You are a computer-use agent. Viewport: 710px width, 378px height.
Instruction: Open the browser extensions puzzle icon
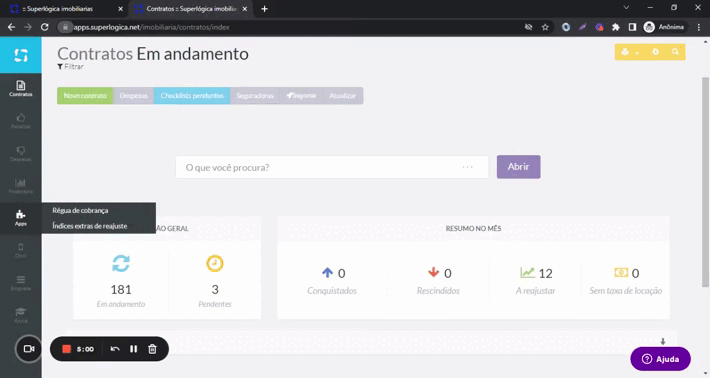[615, 27]
